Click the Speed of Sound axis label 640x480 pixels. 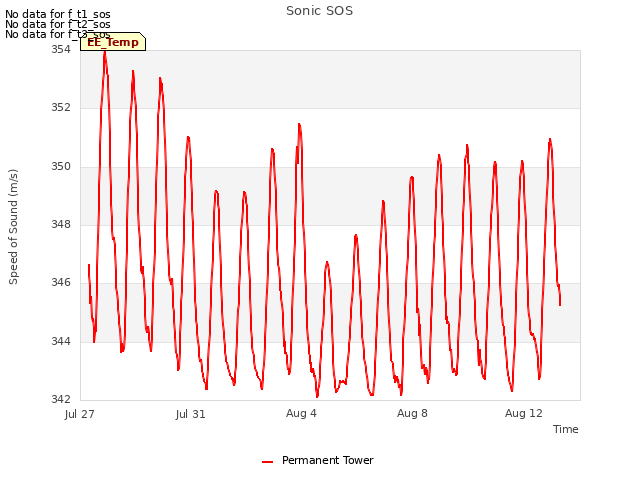coord(13,227)
